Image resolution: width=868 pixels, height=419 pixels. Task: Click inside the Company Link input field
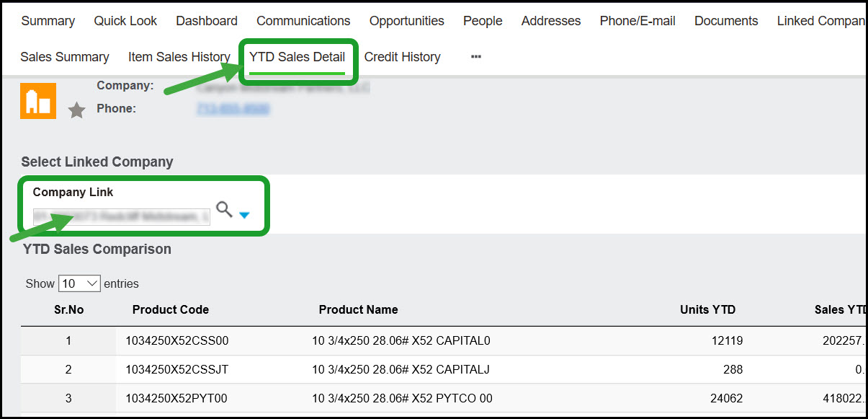(121, 216)
